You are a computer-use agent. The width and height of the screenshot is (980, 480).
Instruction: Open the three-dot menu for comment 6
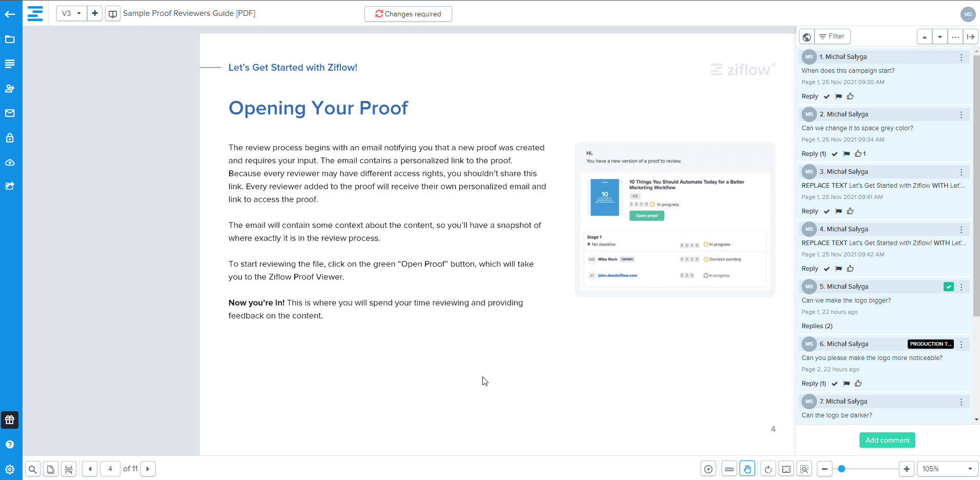coord(961,344)
